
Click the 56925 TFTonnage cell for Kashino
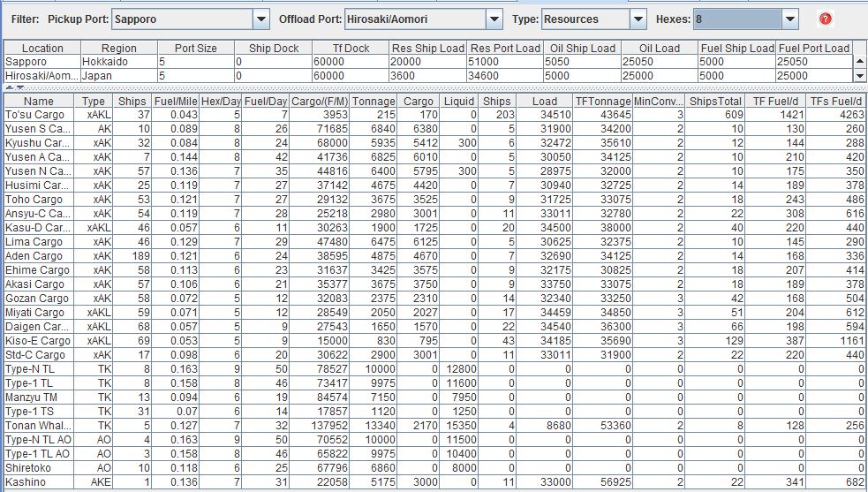point(603,482)
